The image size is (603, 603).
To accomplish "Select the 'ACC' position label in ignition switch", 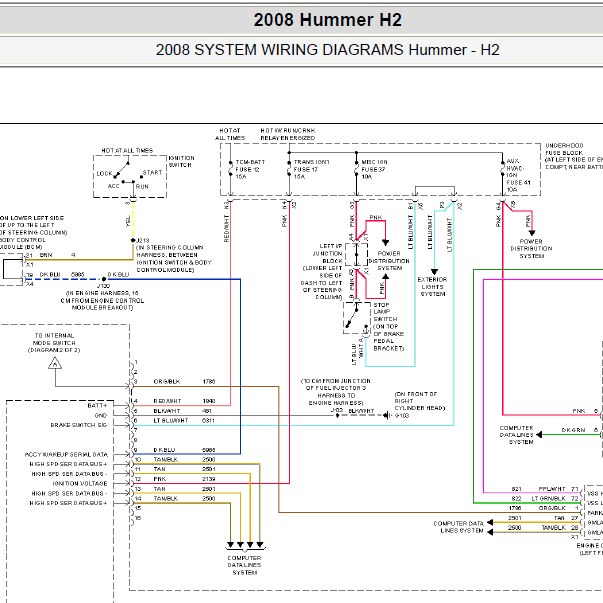I will (113, 186).
